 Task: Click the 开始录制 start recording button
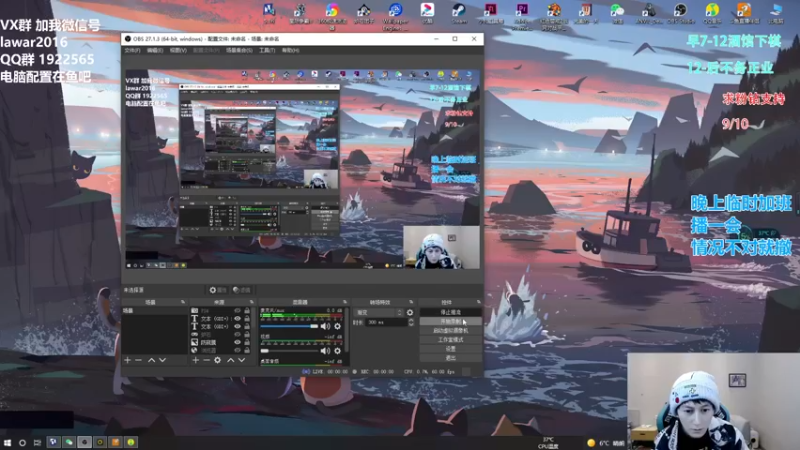(x=450, y=321)
